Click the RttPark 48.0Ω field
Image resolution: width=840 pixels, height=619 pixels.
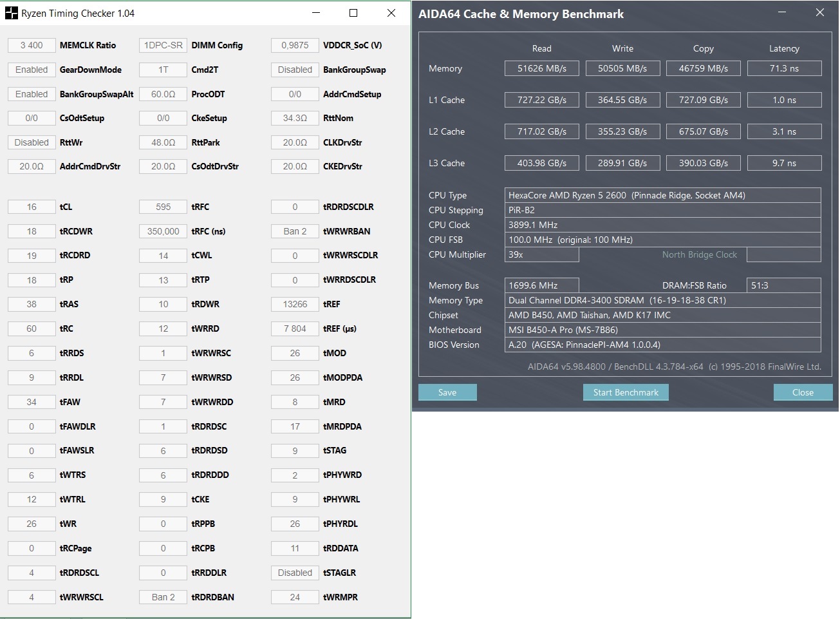(163, 142)
